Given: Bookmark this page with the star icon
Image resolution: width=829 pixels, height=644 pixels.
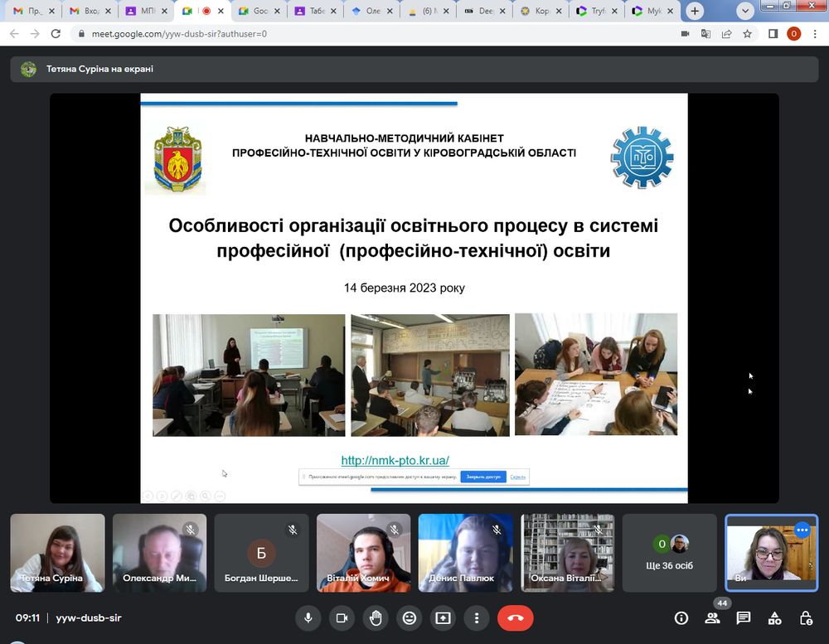Looking at the screenshot, I should tap(748, 34).
